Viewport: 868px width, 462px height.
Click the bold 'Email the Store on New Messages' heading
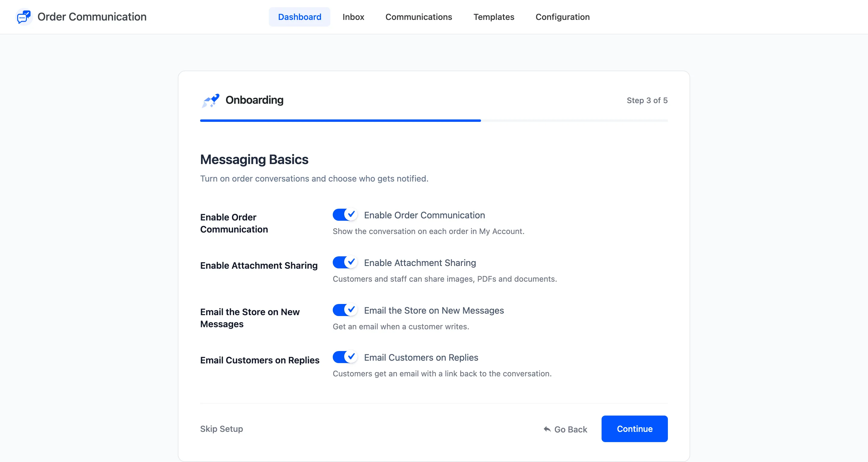coord(250,318)
